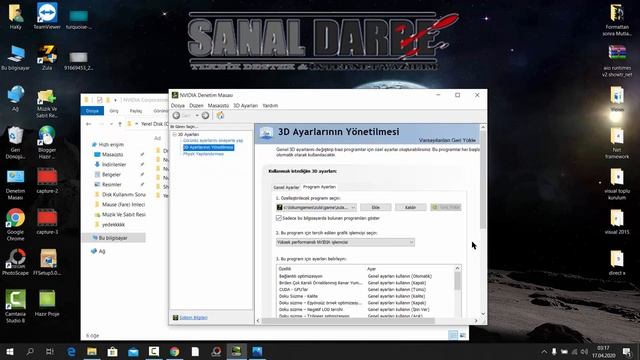Viewport: 640px width, 360px height.
Task: Click horizontal scrollbar right arrow in NVIDIA panel
Action: click(x=476, y=321)
